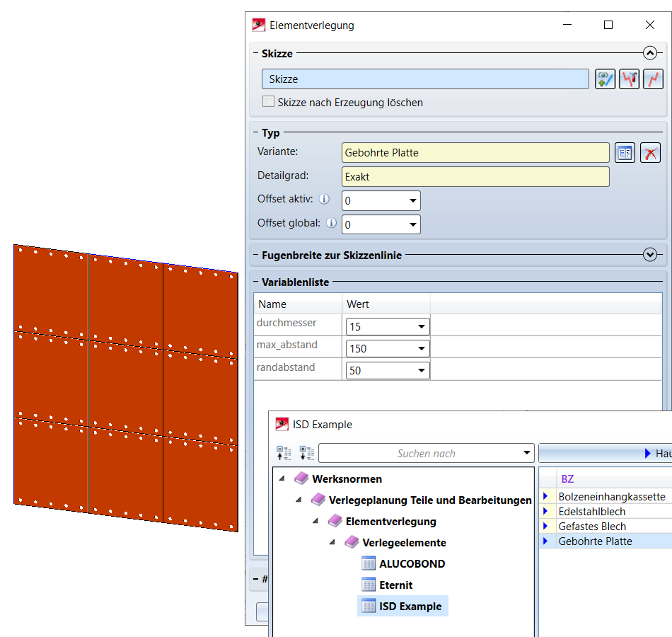Open the catalogue table icon next to Variante
Image resolution: width=672 pixels, height=637 pixels.
click(x=625, y=153)
